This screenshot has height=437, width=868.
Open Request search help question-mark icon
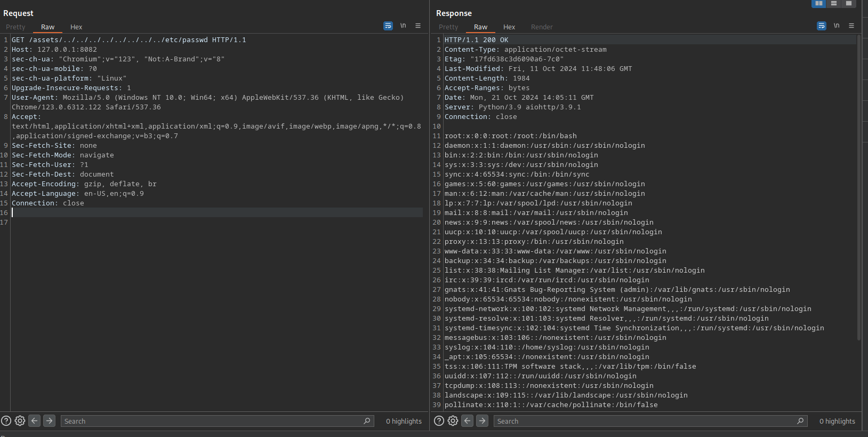(x=6, y=420)
